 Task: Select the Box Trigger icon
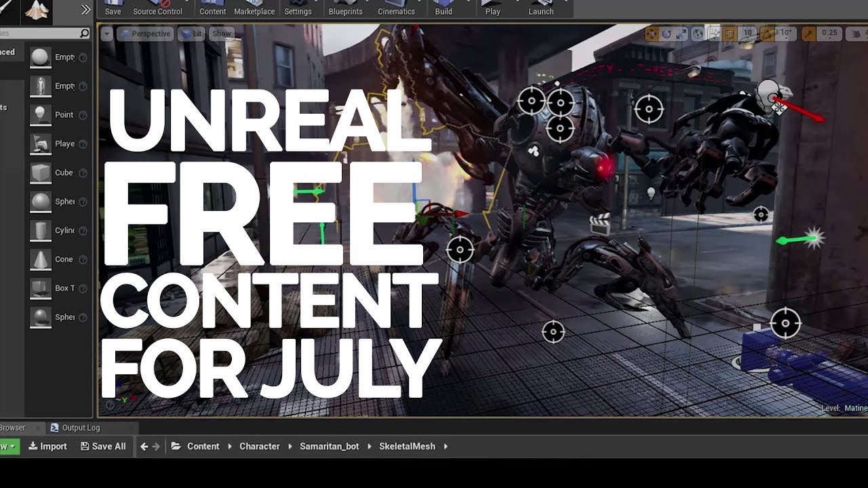click(x=41, y=288)
